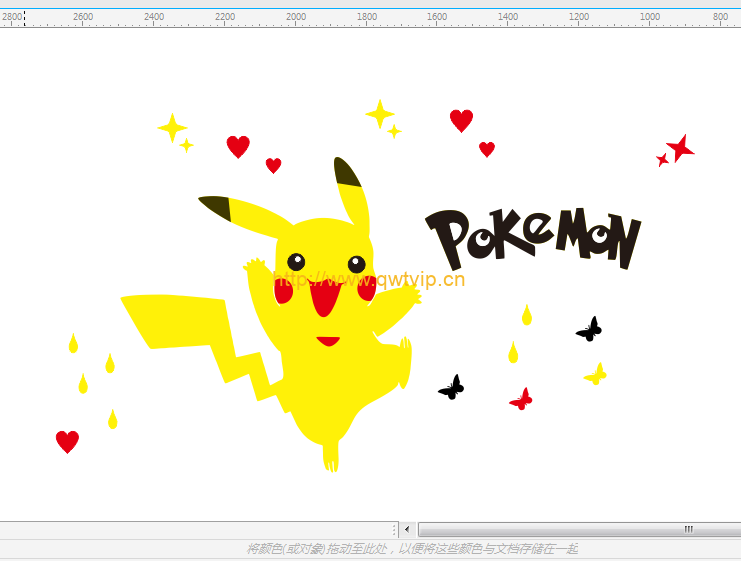This screenshot has height=561, width=741.
Task: Select the black butterfly left of red butterfly
Action: tap(451, 388)
